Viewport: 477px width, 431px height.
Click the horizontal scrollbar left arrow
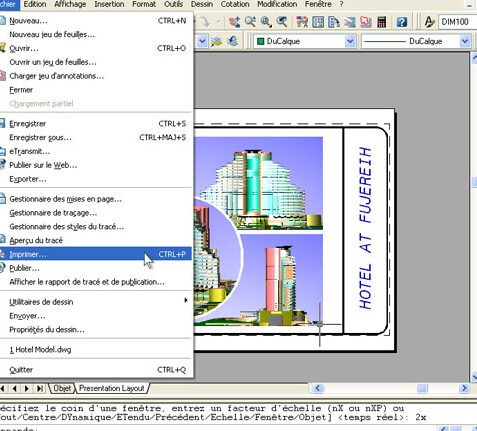click(x=318, y=388)
